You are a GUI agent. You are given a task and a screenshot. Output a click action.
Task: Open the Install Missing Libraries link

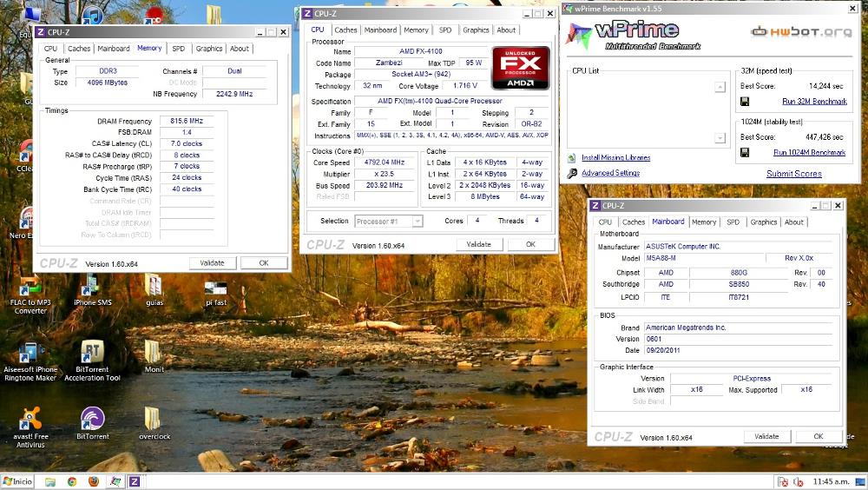pyautogui.click(x=615, y=158)
